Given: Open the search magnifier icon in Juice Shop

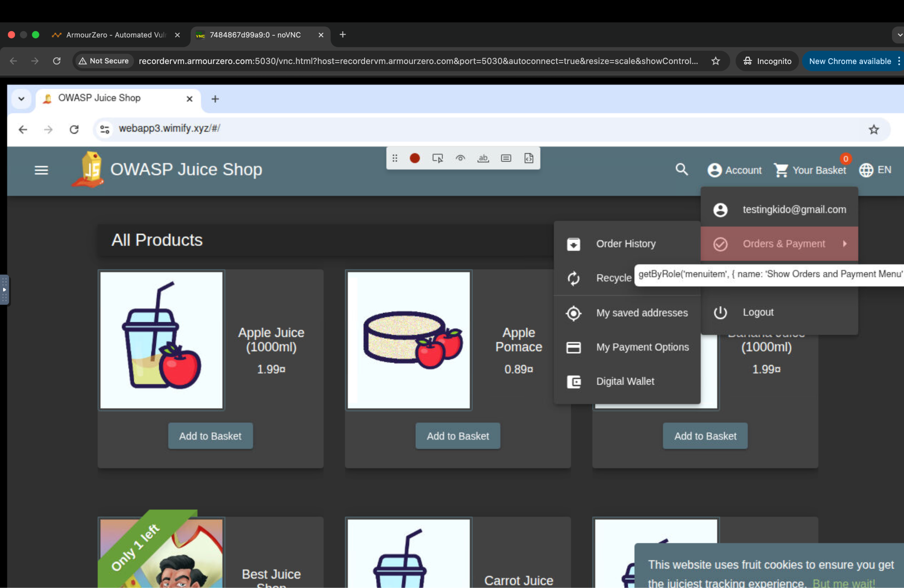Looking at the screenshot, I should pos(682,170).
